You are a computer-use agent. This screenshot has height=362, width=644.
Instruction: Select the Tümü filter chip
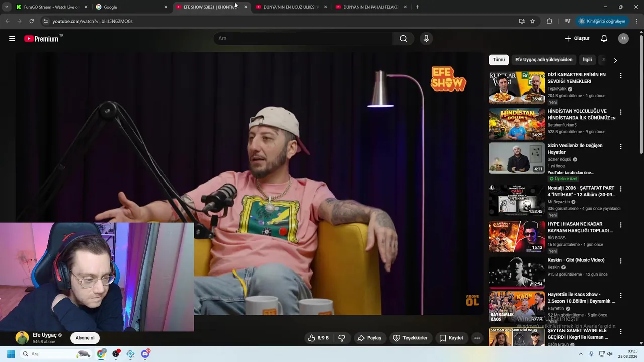pos(499,60)
